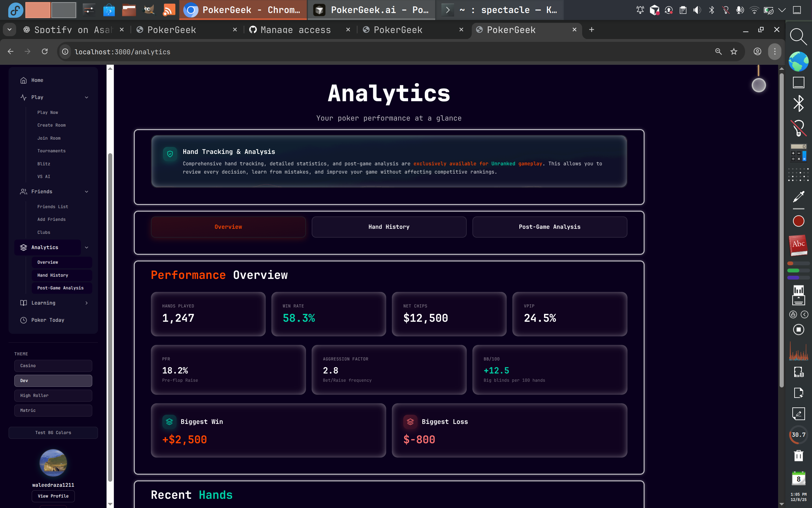Open the color picker tool in the system tray
812x508 pixels.
[799, 196]
